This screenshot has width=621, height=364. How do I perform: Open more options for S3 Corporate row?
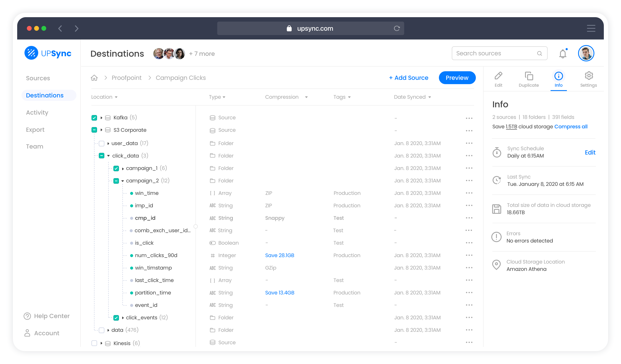(469, 131)
